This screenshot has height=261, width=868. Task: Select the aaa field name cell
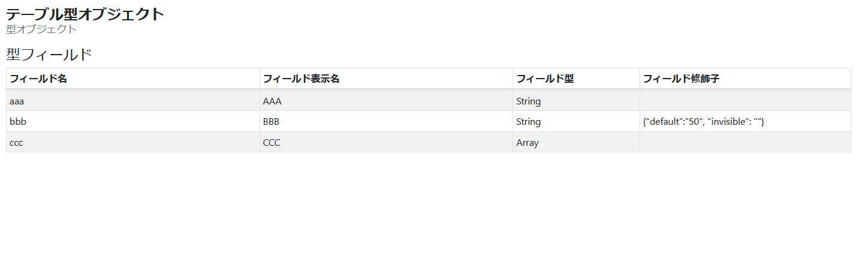(18, 101)
